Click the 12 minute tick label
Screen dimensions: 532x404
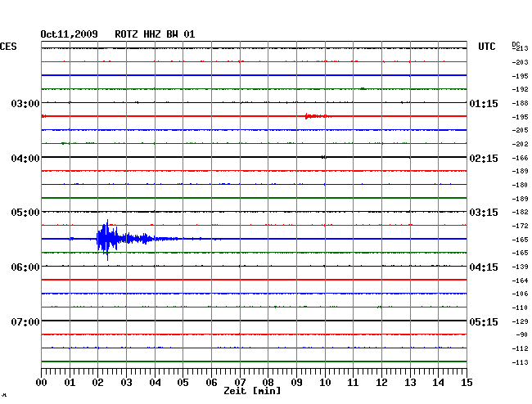click(x=381, y=383)
